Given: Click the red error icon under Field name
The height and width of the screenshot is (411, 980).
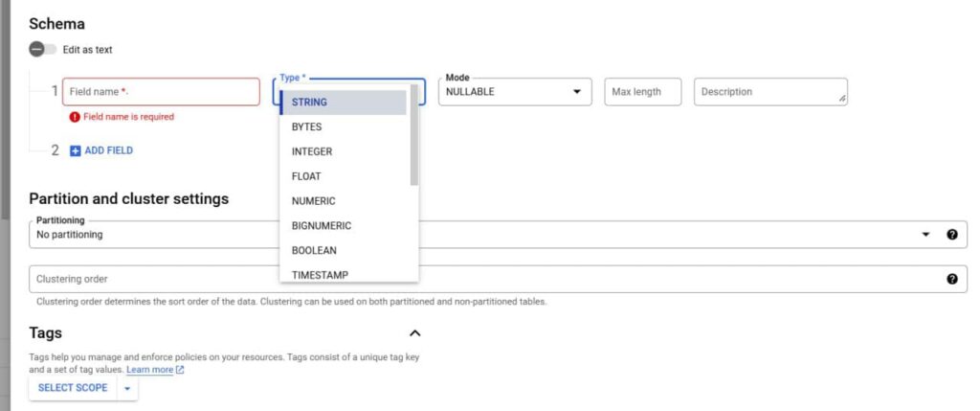Looking at the screenshot, I should (75, 117).
